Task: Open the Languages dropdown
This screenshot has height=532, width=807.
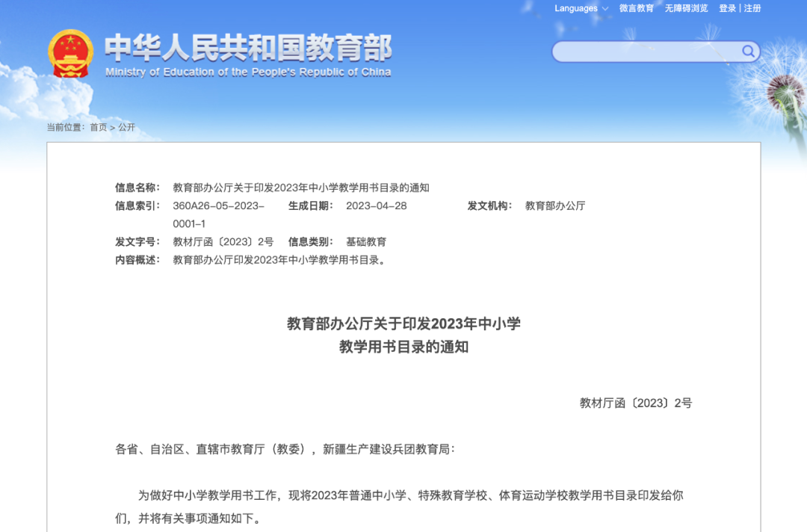Action: (x=576, y=8)
